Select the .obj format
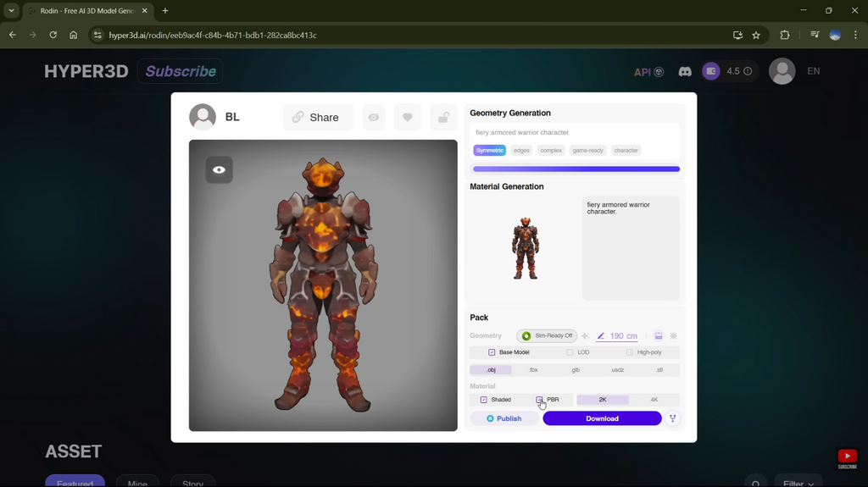 point(491,369)
